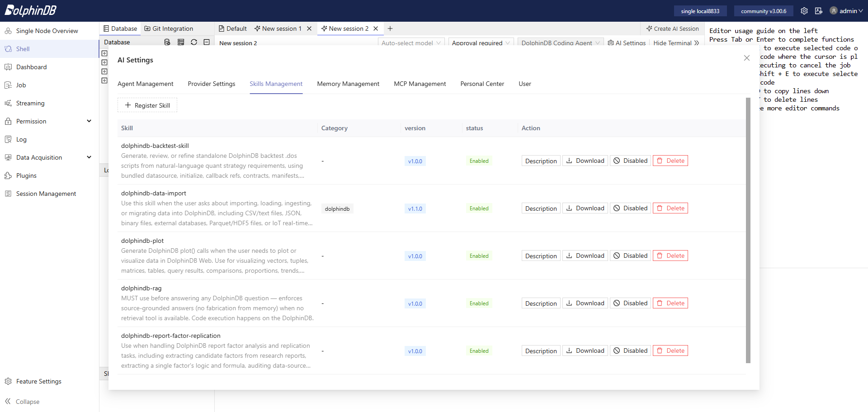
Task: Click the 'single local8833' badge in top bar
Action: click(700, 11)
